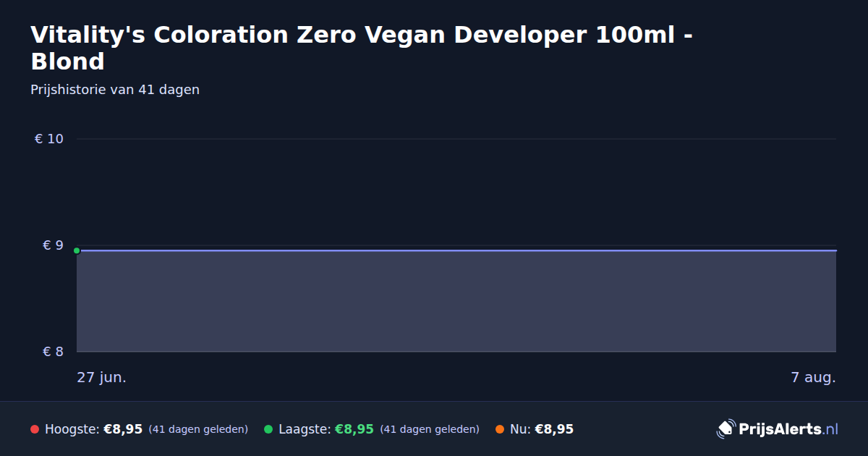Click the green Laagste price value €8,95
This screenshot has height=456, width=868.
(354, 429)
